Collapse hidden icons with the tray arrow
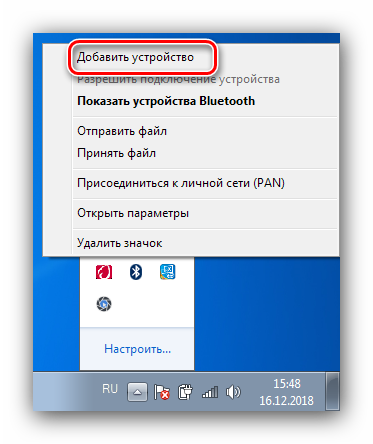Viewport: 373px width, 444px height. coord(137,392)
